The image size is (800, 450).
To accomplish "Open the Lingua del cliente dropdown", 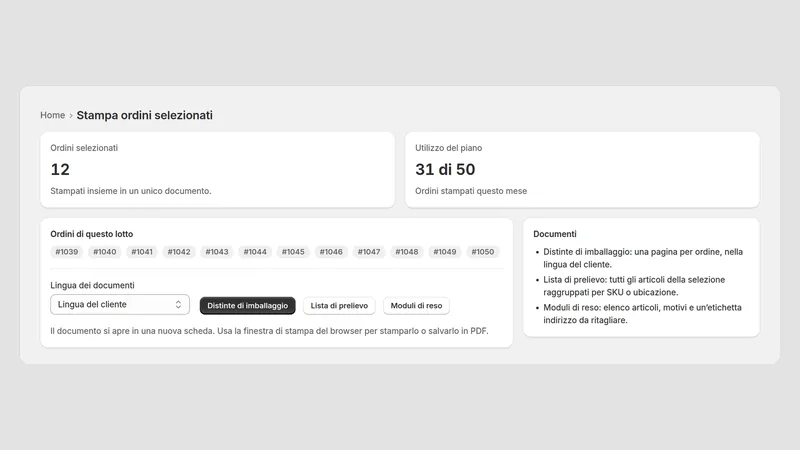I will click(120, 305).
